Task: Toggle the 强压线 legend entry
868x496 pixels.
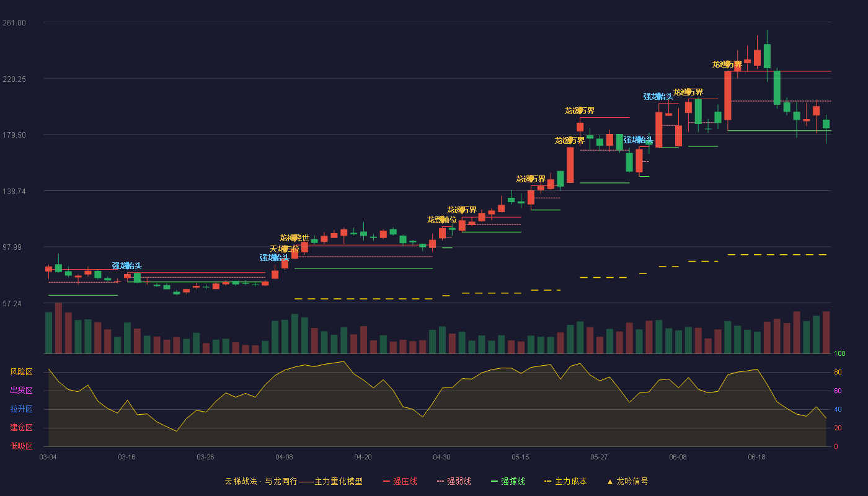Action: (x=400, y=481)
